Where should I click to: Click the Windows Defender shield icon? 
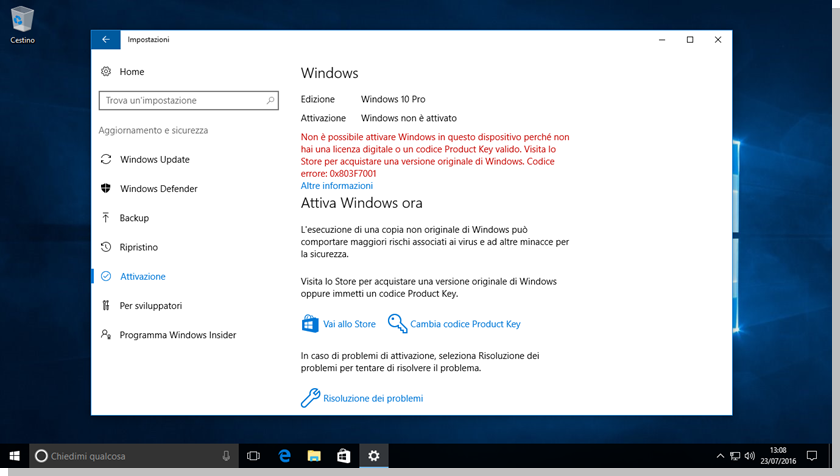coord(106,188)
